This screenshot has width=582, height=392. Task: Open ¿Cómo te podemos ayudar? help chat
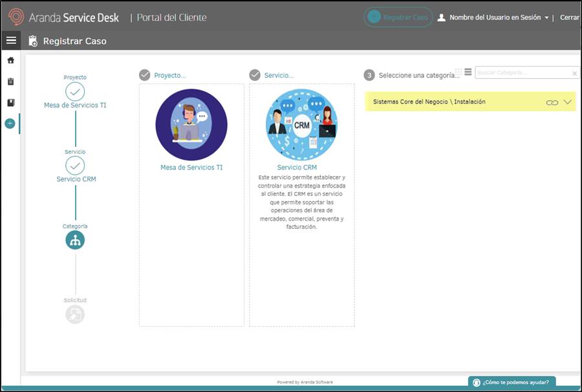click(512, 382)
